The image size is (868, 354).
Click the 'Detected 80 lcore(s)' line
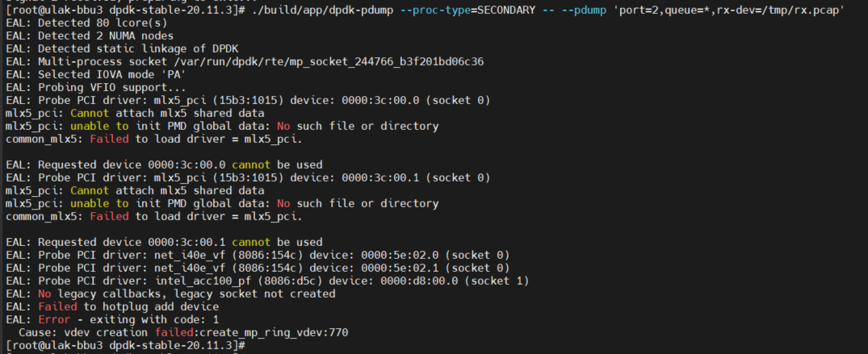pos(86,23)
